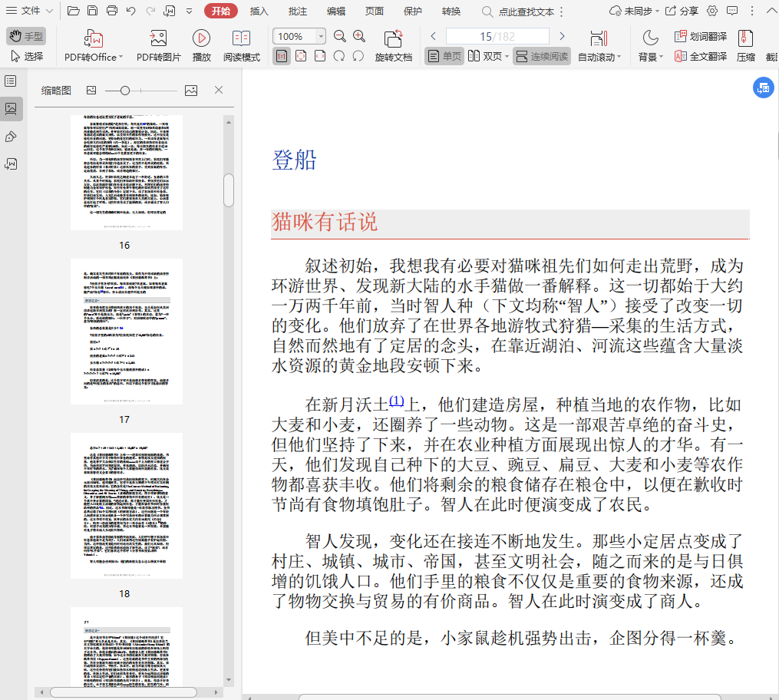Collapse the ribbon with the top-right chevron

click(x=771, y=11)
